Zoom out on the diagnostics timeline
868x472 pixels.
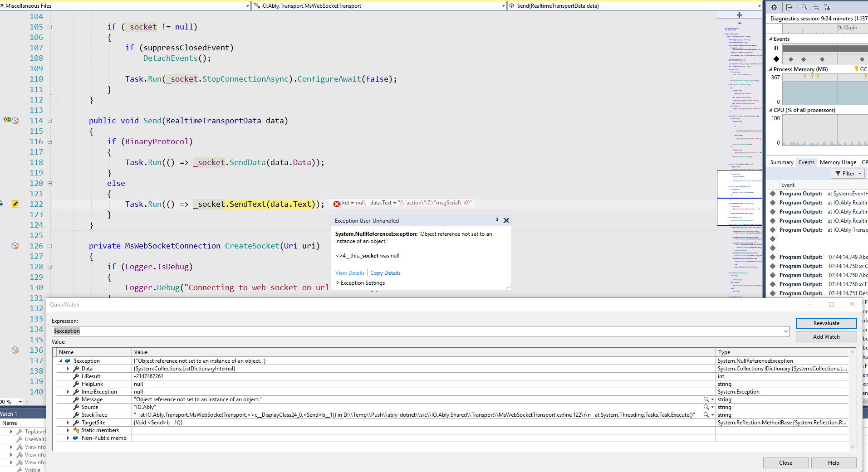pos(816,7)
